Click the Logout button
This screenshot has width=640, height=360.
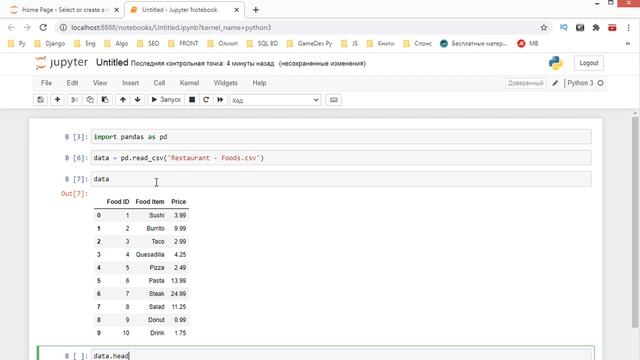point(589,63)
